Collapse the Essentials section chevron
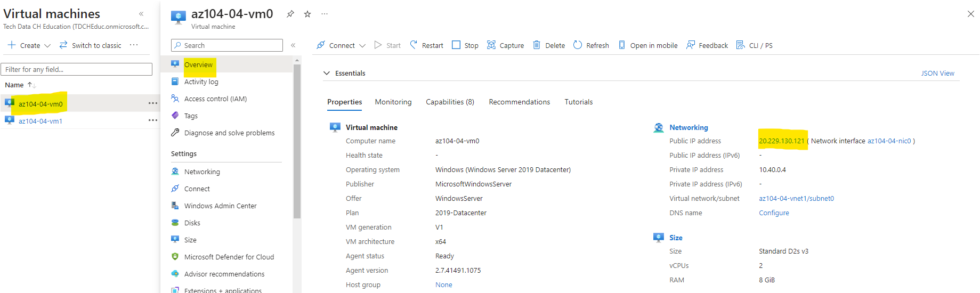Image resolution: width=980 pixels, height=293 pixels. [327, 73]
